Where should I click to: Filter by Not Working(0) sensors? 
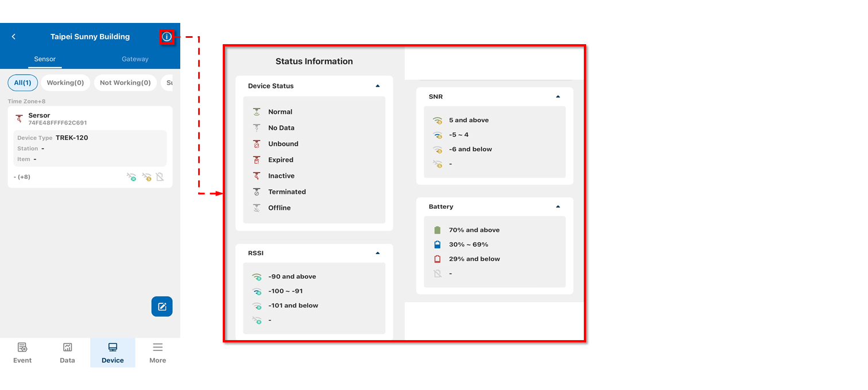click(125, 83)
